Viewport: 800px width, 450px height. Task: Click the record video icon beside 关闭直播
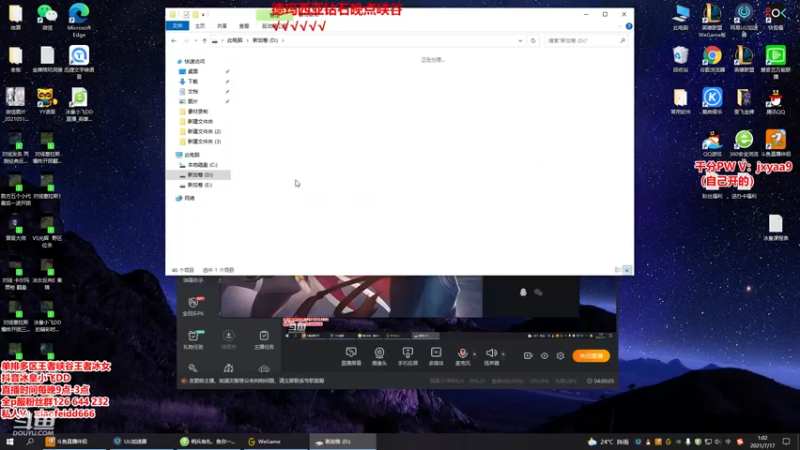tap(528, 356)
